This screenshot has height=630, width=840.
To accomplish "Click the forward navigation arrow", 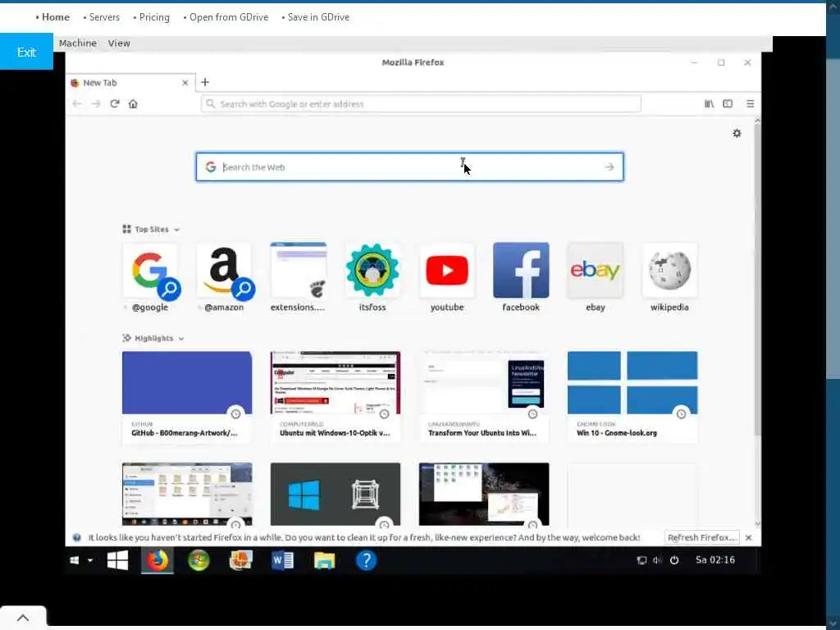I will pos(96,104).
